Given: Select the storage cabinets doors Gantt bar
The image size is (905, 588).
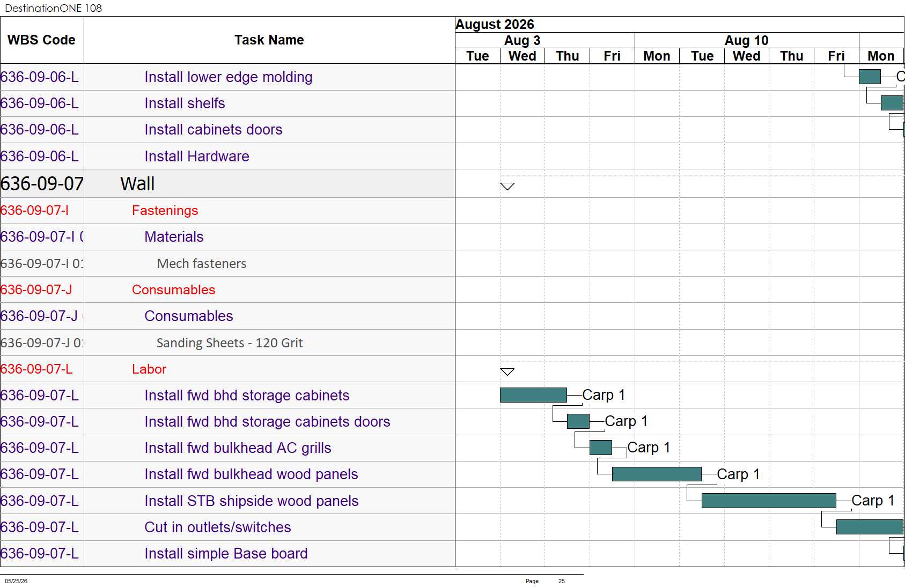Looking at the screenshot, I should coord(578,421).
